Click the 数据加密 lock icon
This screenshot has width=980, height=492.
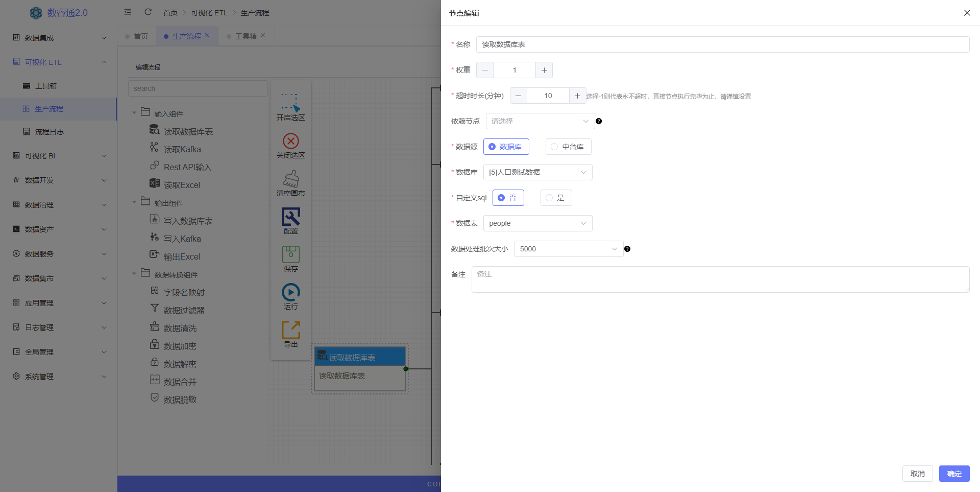click(x=154, y=344)
